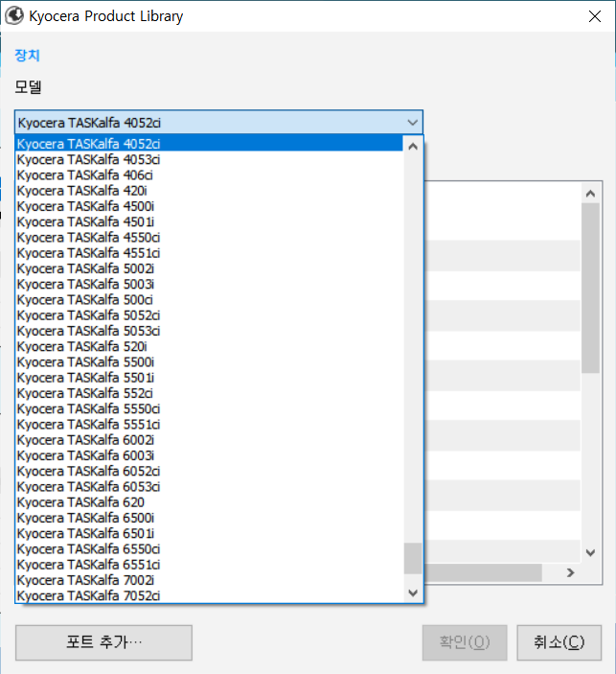Select Kyocera TASKalfa 5500i
The width and height of the screenshot is (616, 674).
pos(209,362)
